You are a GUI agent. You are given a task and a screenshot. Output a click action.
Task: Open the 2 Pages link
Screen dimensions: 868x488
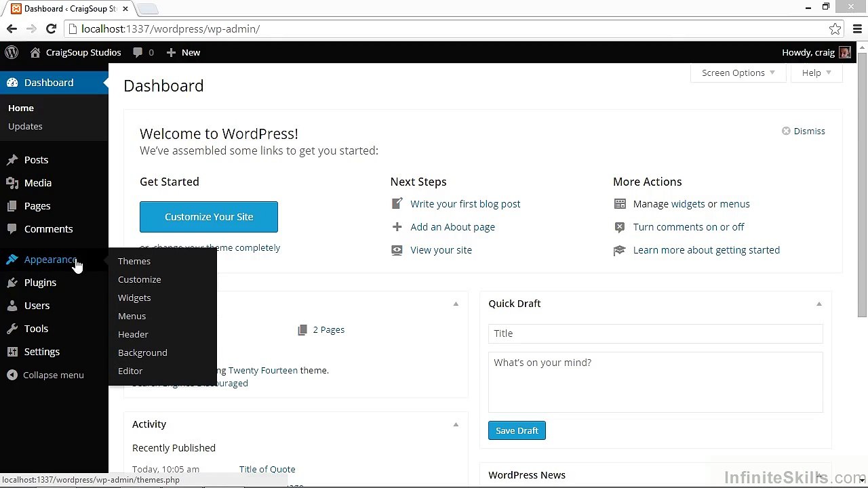click(x=329, y=329)
